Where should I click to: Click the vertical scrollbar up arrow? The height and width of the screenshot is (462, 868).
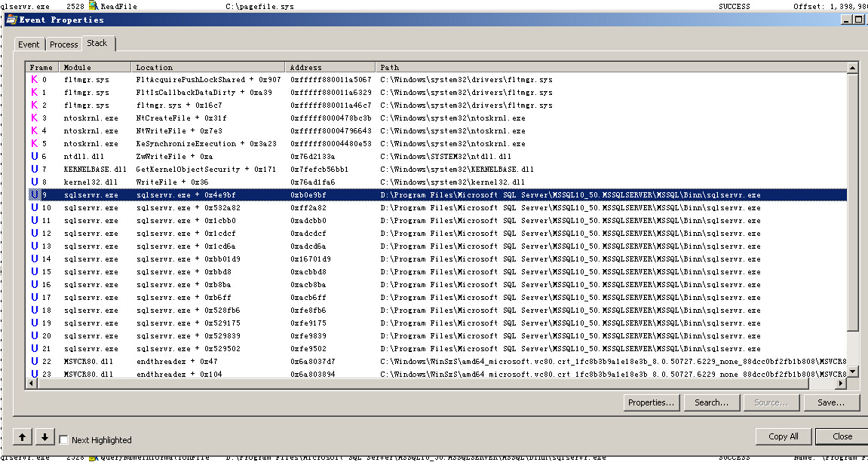(x=853, y=68)
